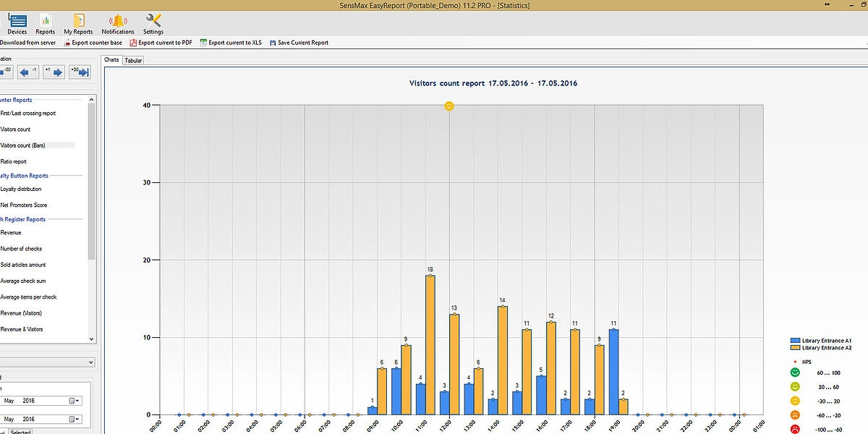Open the Devices section
This screenshot has height=434, width=868.
tap(17, 24)
